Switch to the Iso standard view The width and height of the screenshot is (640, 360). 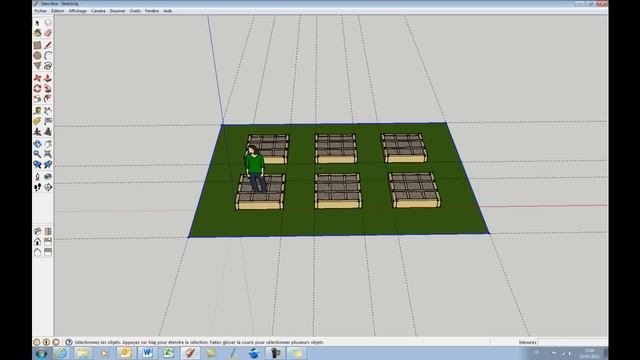pos(38,231)
